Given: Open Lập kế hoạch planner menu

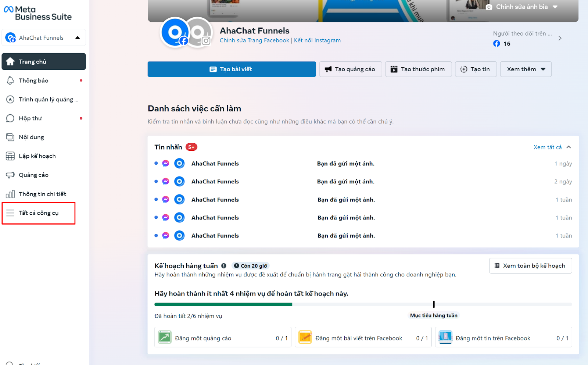Looking at the screenshot, I should pyautogui.click(x=44, y=156).
